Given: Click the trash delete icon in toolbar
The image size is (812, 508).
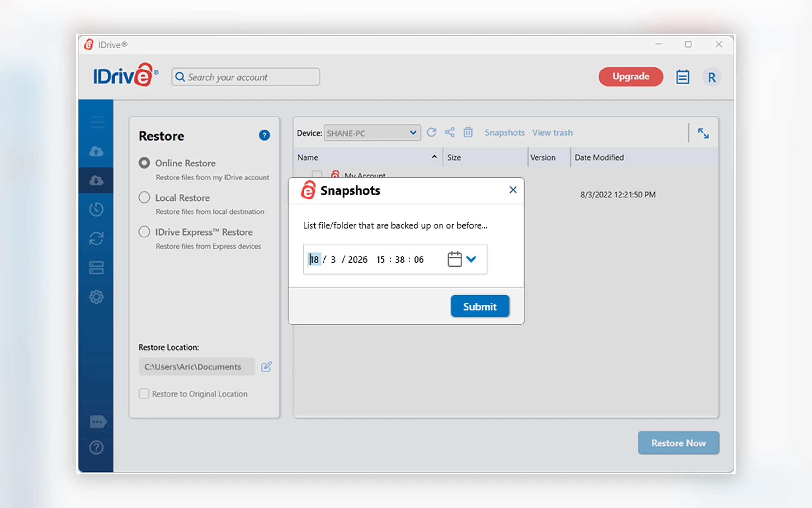Looking at the screenshot, I should [x=468, y=132].
